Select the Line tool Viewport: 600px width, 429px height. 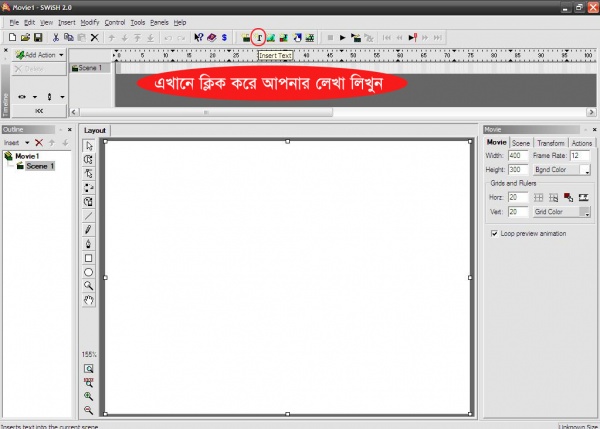pyautogui.click(x=88, y=216)
